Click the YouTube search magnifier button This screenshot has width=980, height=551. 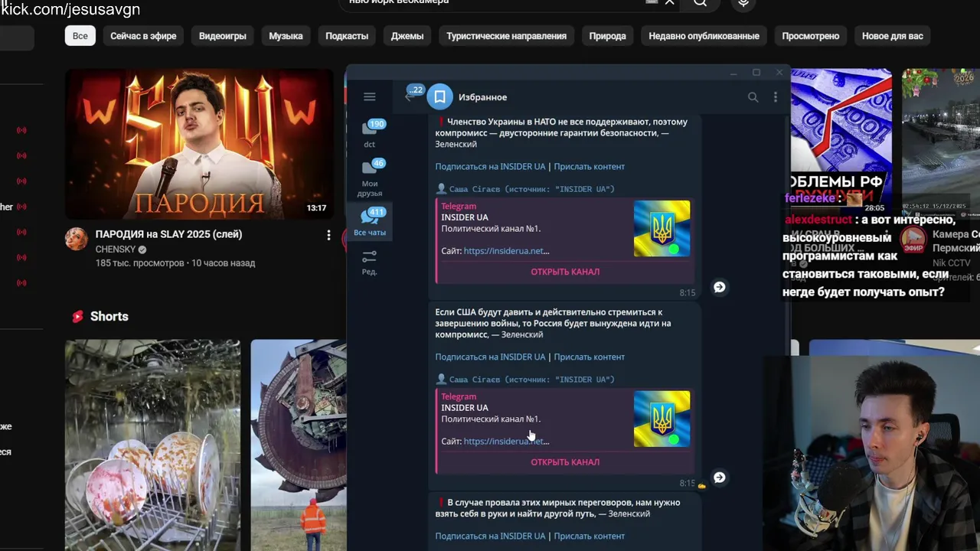[x=700, y=3]
